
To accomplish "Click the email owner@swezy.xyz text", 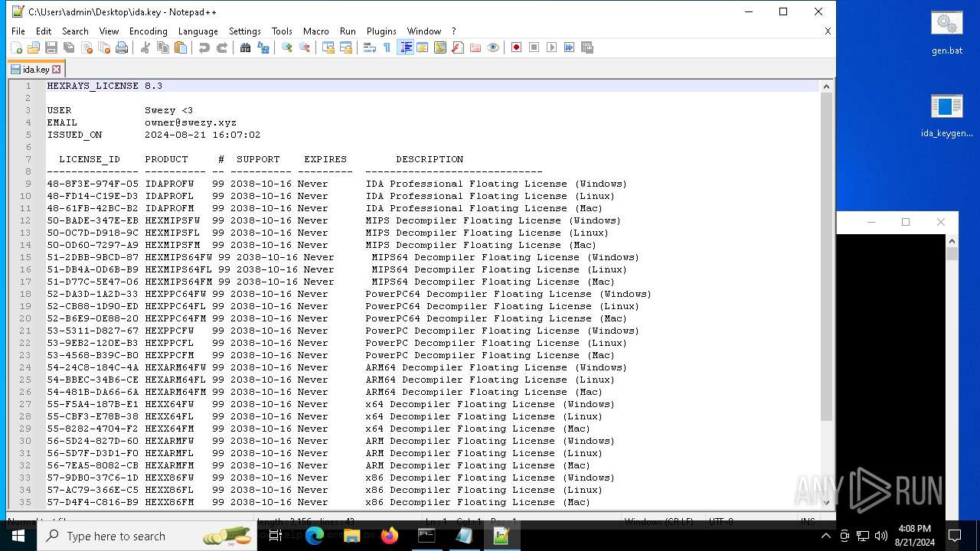I will tap(191, 122).
